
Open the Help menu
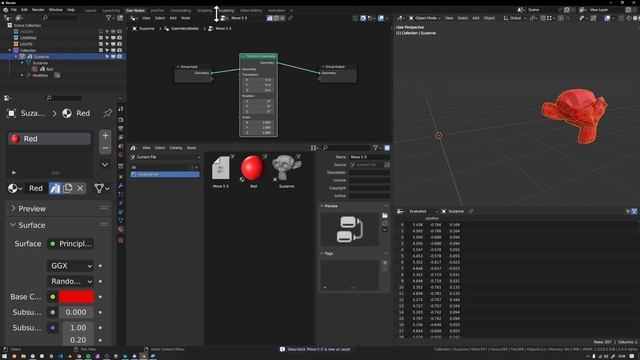click(71, 10)
